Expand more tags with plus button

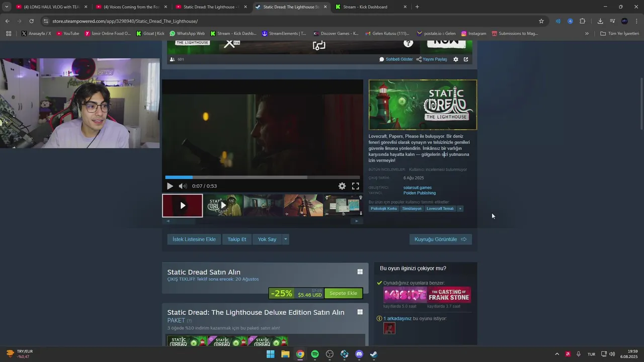point(460,209)
